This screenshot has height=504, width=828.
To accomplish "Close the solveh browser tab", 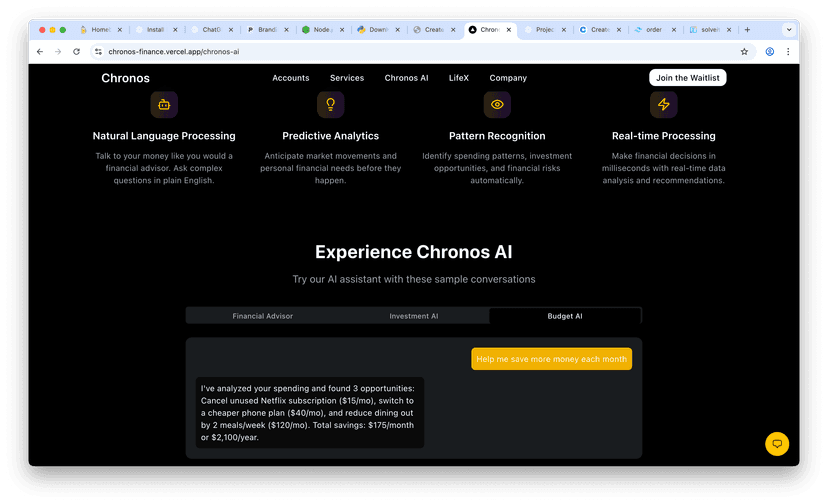I will point(729,30).
